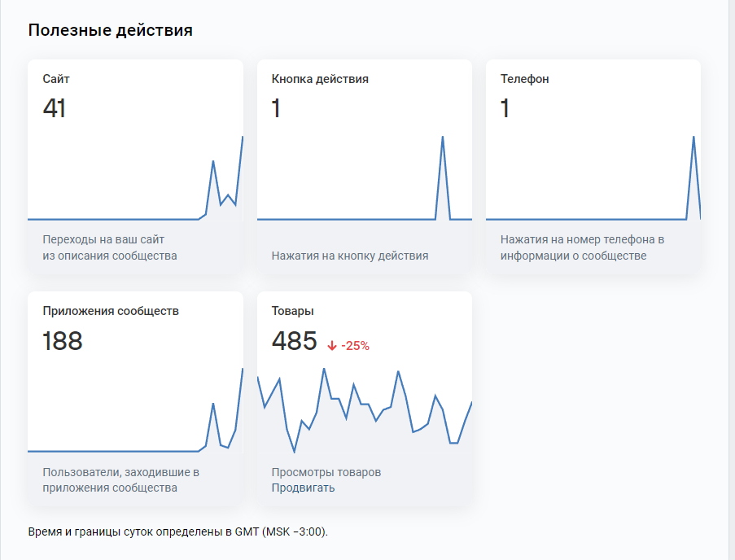Image resolution: width=735 pixels, height=560 pixels.
Task: Click the GMT timezone note text
Action: pyautogui.click(x=177, y=532)
